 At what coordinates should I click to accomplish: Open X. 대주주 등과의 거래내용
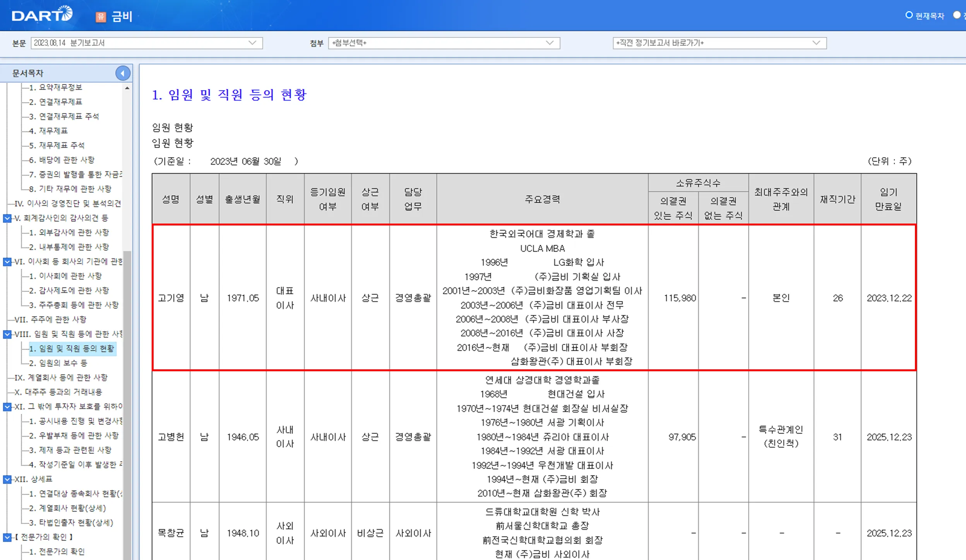point(58,392)
